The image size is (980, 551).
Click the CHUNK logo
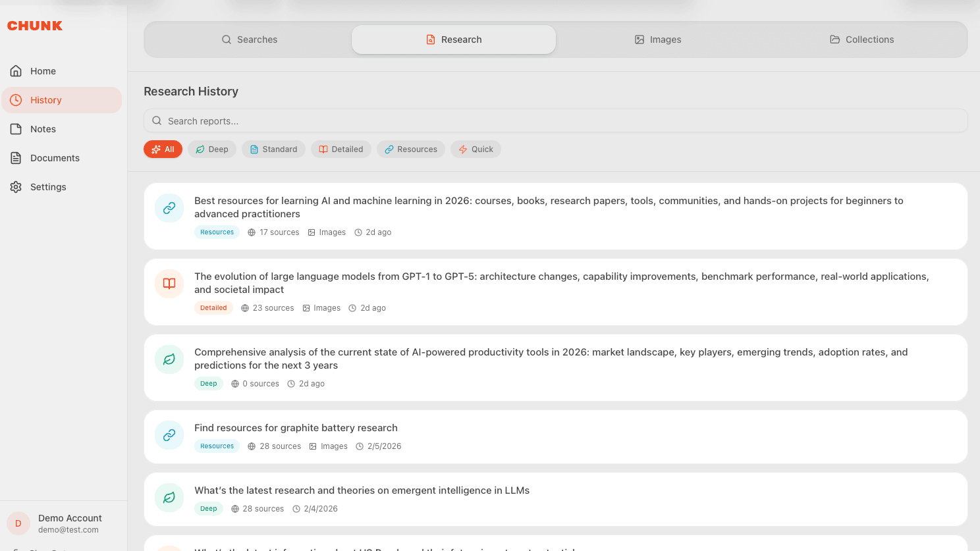pos(34,26)
